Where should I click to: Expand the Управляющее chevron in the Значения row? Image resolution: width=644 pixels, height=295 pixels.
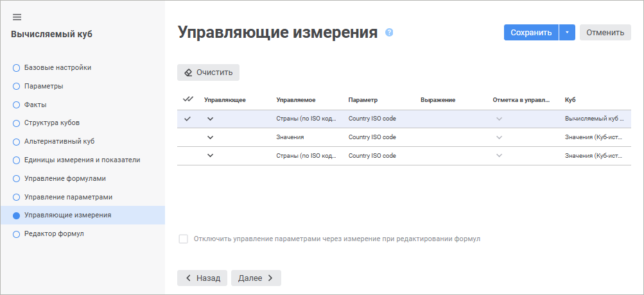(210, 137)
